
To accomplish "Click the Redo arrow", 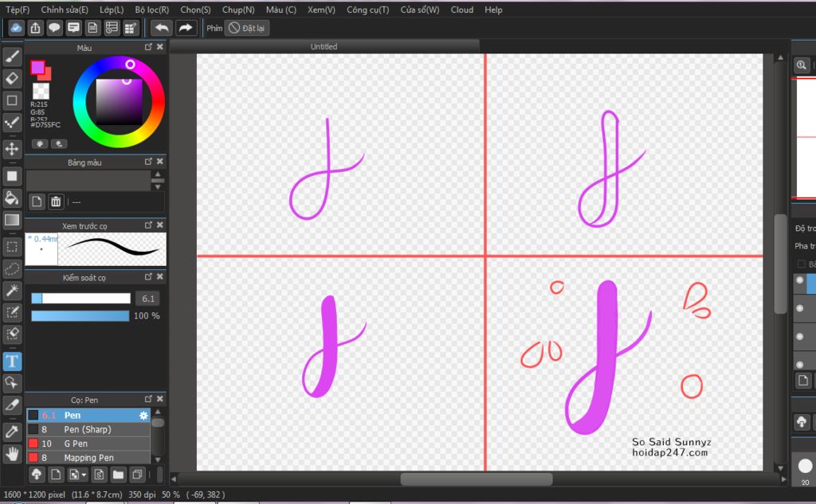I will coord(185,28).
